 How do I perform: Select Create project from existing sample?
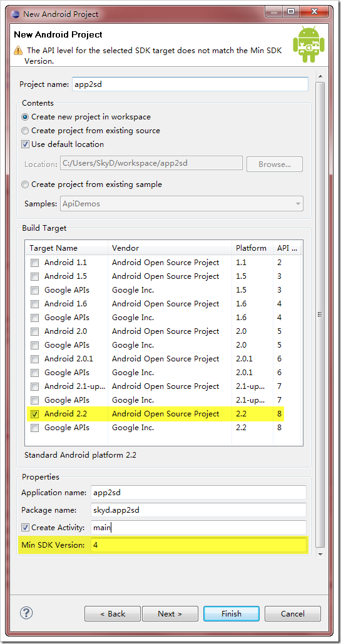coord(25,184)
